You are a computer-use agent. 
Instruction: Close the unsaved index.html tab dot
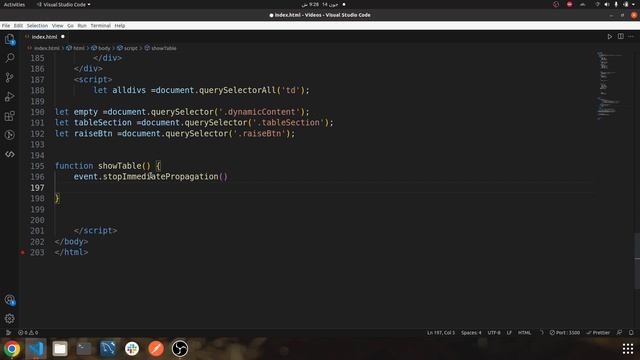63,37
